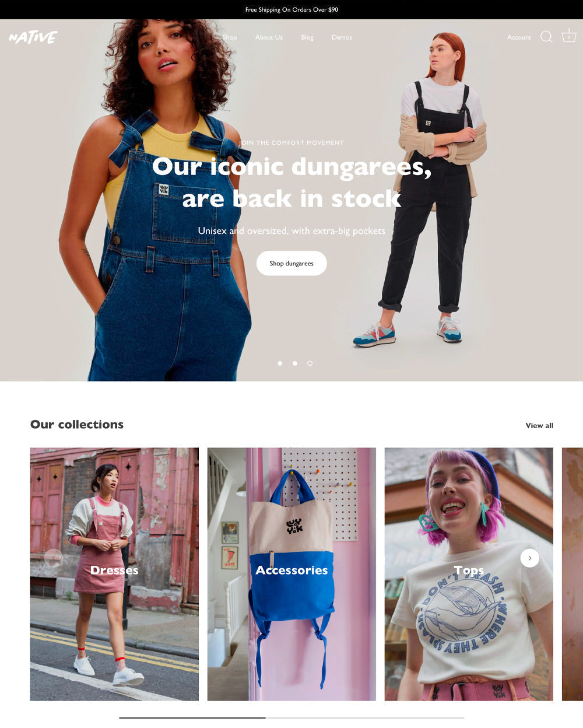Go to the Blog page
Screen dimensions: 583x728
(x=307, y=37)
